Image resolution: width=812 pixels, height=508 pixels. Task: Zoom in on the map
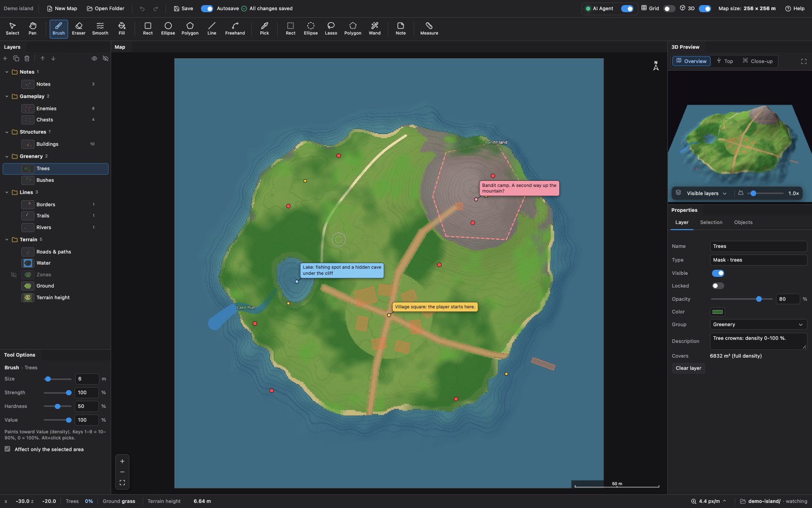click(x=122, y=461)
